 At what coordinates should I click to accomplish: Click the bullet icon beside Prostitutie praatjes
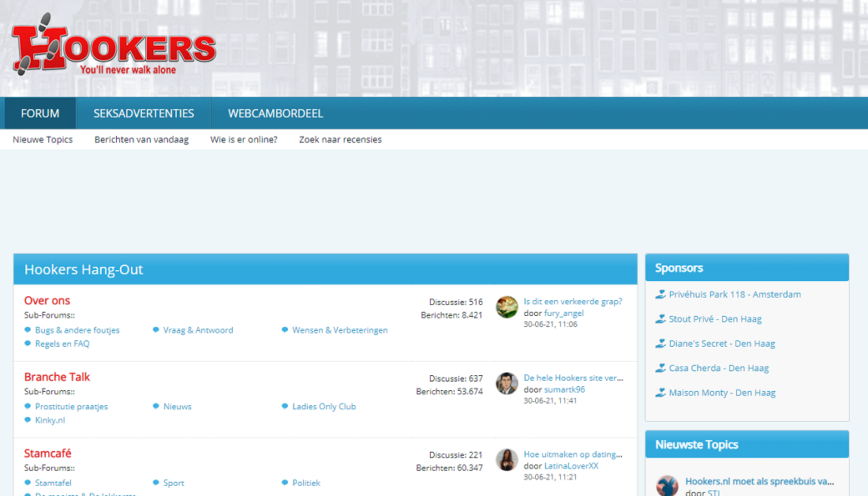pos(28,406)
